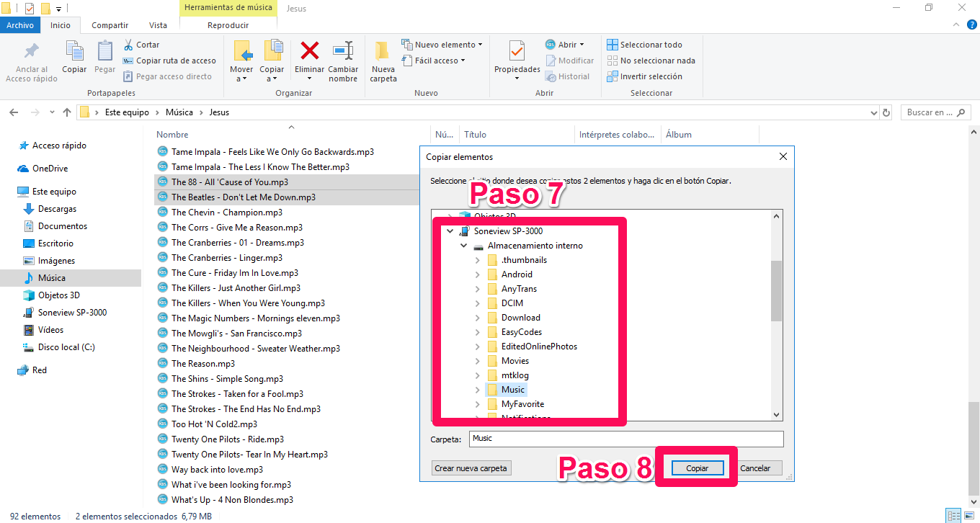980x523 pixels.
Task: Click the Modificar button
Action: point(570,61)
